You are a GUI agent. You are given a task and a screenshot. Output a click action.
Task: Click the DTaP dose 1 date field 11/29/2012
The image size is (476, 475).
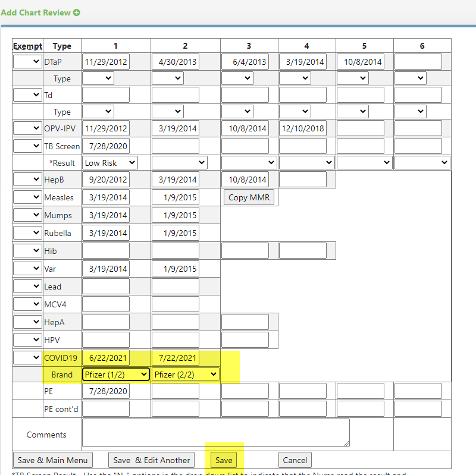(x=106, y=62)
